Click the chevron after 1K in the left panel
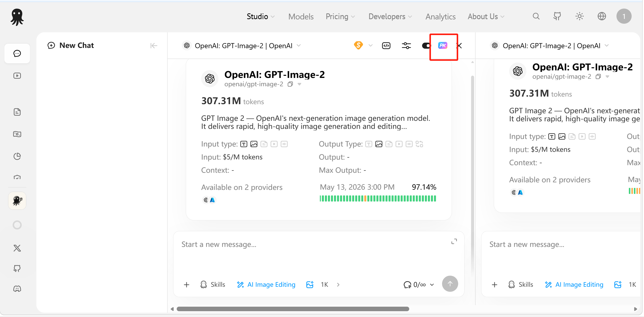 338,285
